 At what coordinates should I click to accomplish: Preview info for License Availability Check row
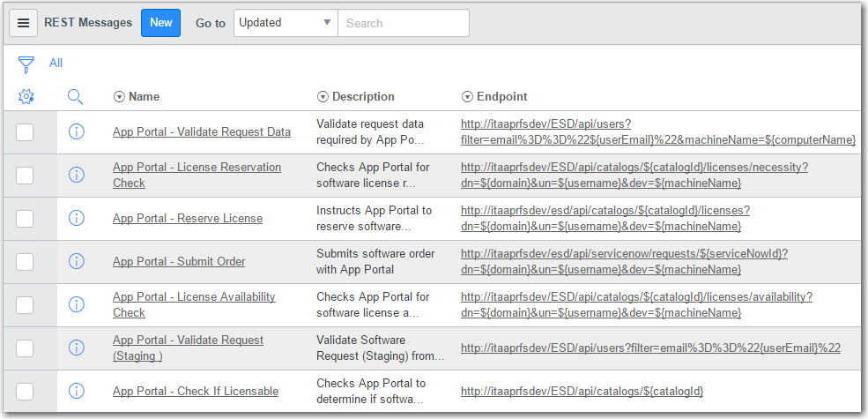pos(77,304)
